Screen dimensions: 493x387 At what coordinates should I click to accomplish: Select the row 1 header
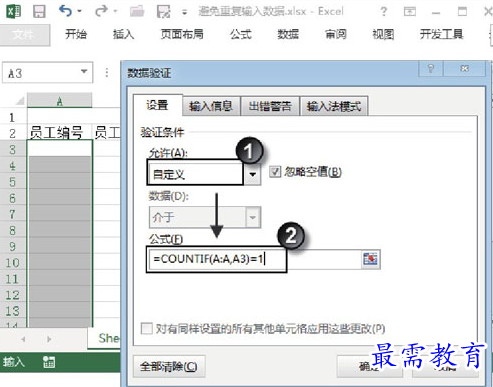tap(12, 117)
